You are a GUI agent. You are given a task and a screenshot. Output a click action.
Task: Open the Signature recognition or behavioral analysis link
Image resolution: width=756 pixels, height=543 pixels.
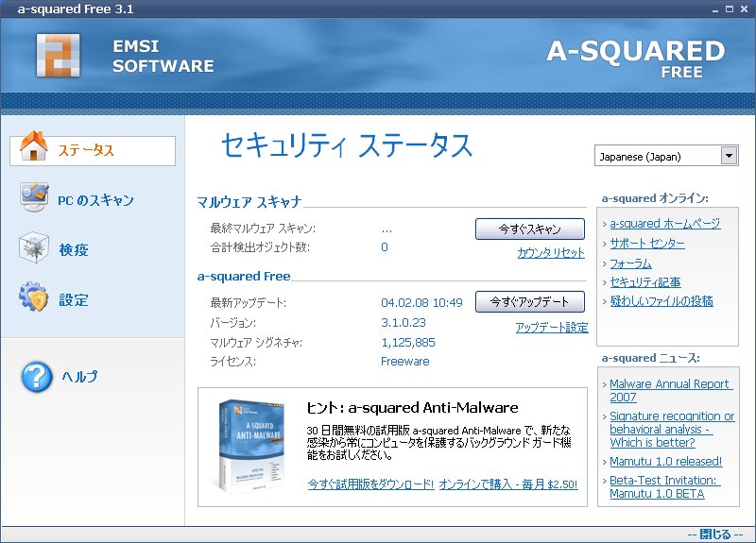(672, 430)
